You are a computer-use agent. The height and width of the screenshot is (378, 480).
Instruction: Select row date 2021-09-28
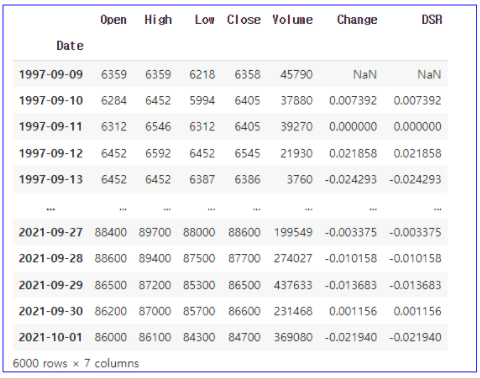click(x=51, y=258)
